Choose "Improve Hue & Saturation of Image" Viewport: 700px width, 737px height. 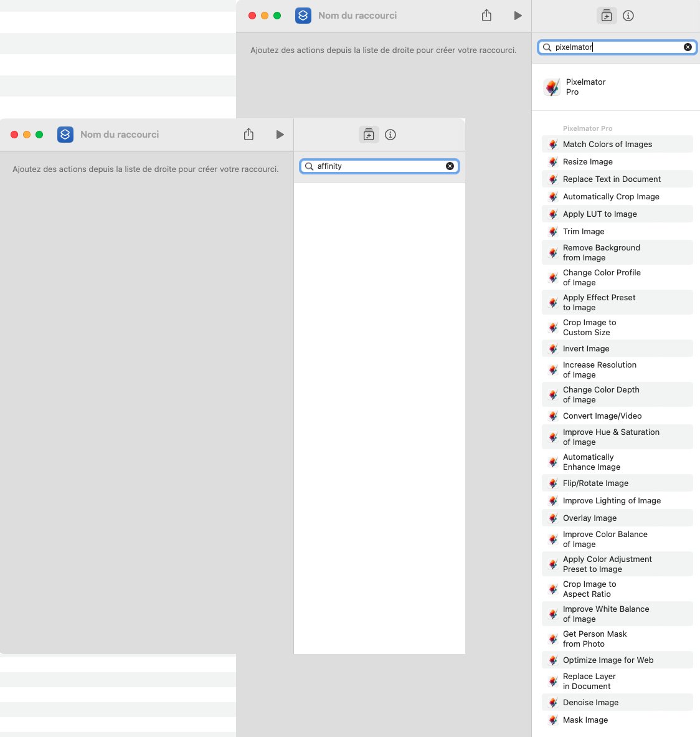(617, 437)
